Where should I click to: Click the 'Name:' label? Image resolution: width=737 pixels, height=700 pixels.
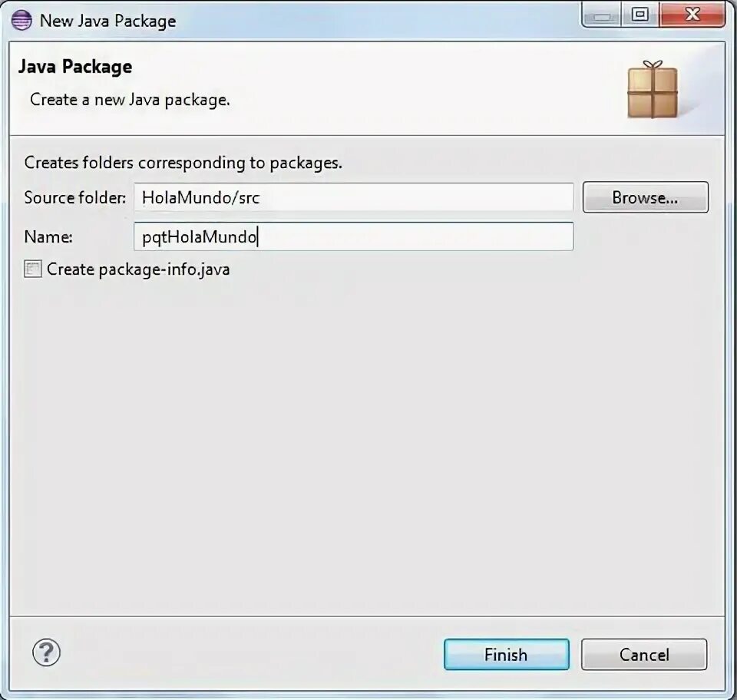pyautogui.click(x=48, y=236)
